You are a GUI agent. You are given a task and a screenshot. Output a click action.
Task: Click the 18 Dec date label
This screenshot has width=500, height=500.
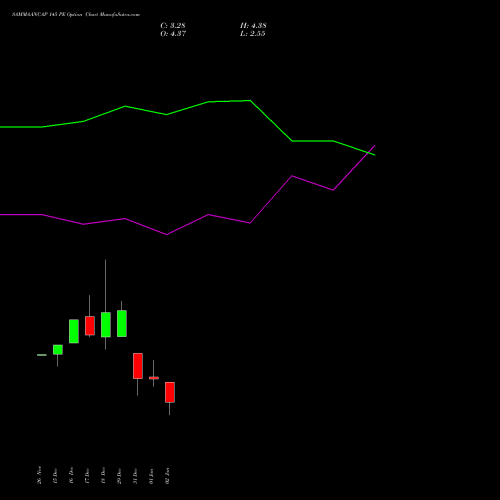[103, 476]
